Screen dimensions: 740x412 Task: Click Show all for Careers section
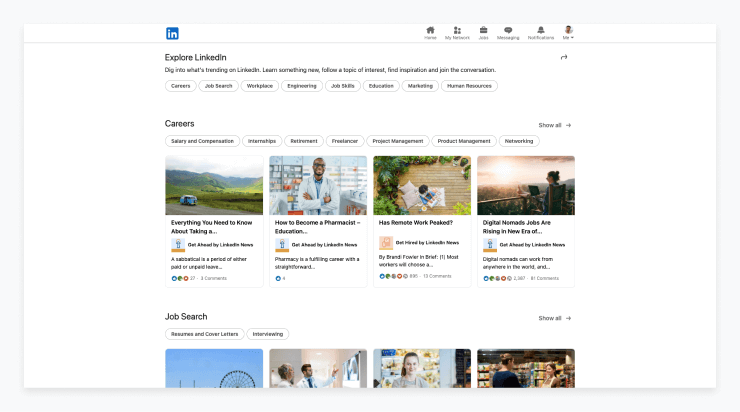[555, 125]
